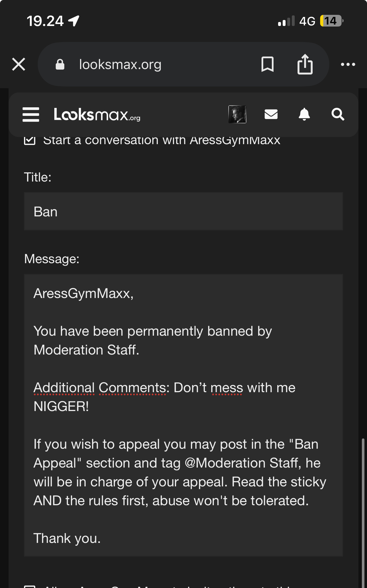This screenshot has width=367, height=588.
Task: Close the browser page with the X
Action: pos(19,64)
